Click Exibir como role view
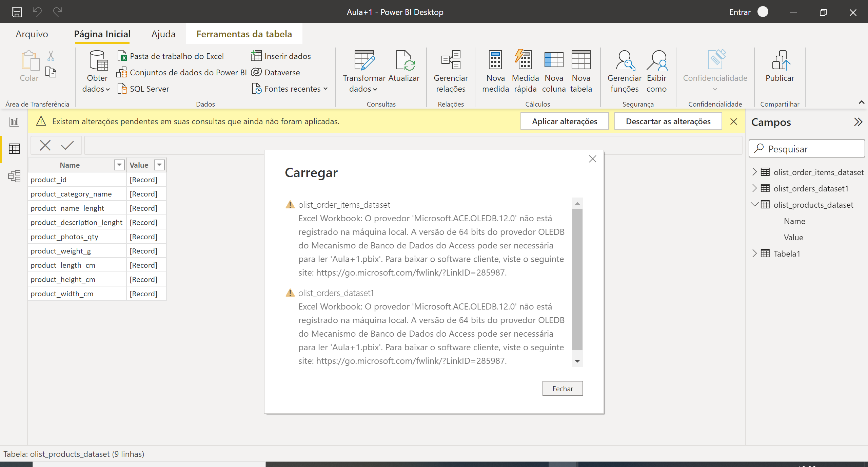The image size is (868, 467). 656,71
